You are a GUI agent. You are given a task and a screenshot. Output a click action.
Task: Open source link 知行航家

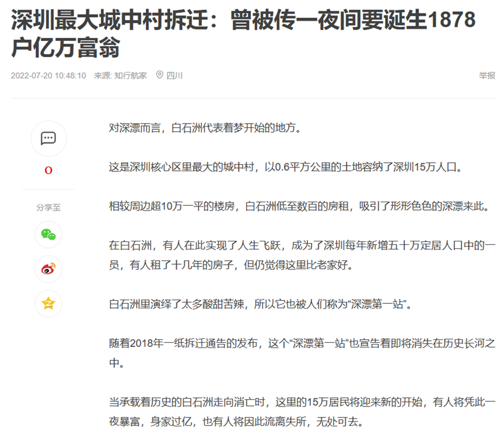click(x=131, y=75)
